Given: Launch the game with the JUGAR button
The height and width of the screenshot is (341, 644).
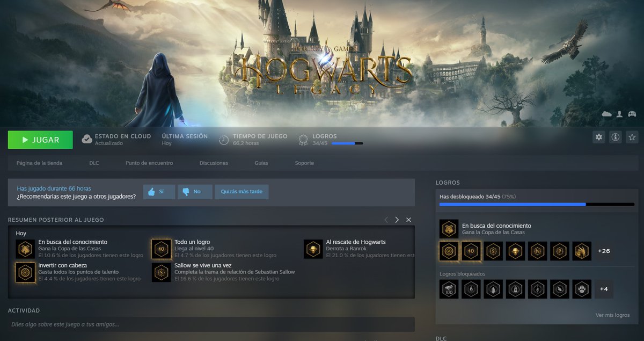Looking at the screenshot, I should click(40, 140).
